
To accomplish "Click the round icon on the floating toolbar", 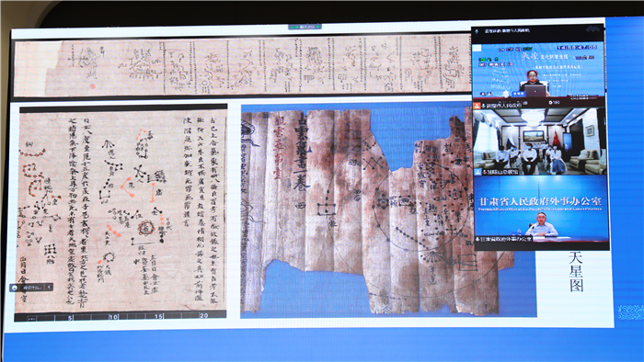I will click(x=16, y=288).
